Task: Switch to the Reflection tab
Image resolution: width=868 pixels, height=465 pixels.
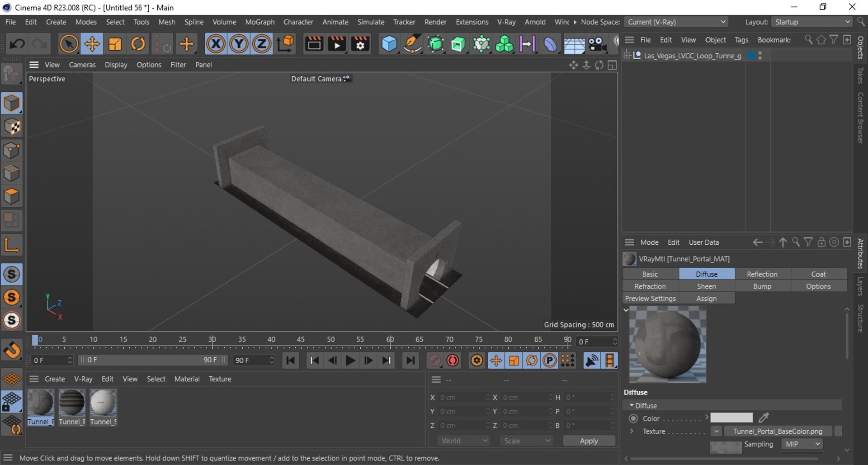Action: 762,274
